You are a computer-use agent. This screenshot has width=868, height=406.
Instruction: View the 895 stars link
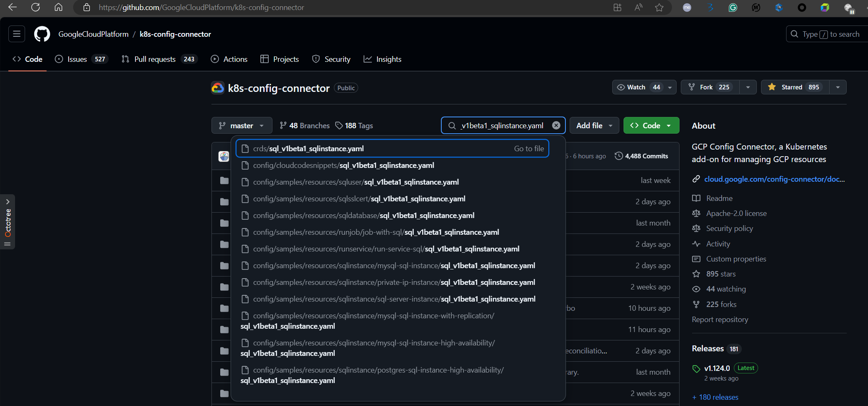714,274
